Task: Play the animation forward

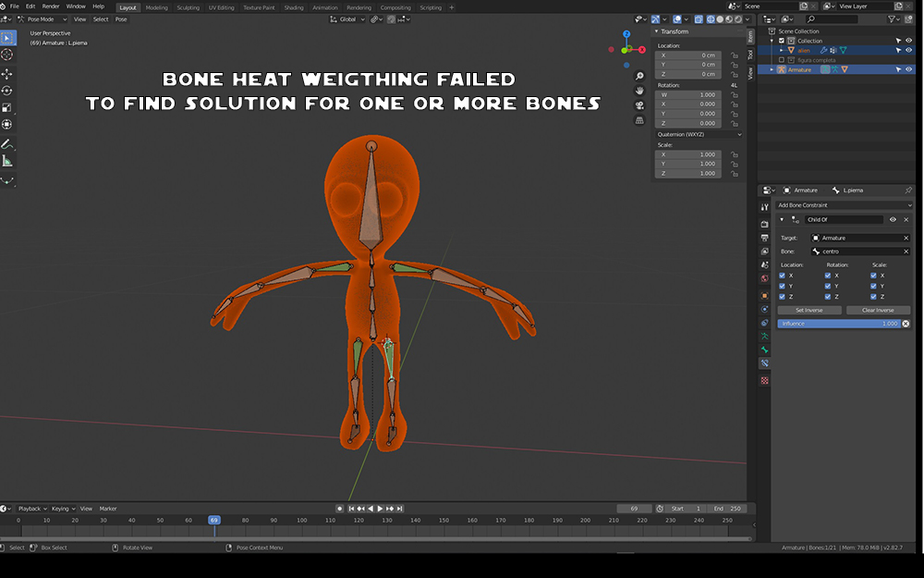Action: pos(380,509)
